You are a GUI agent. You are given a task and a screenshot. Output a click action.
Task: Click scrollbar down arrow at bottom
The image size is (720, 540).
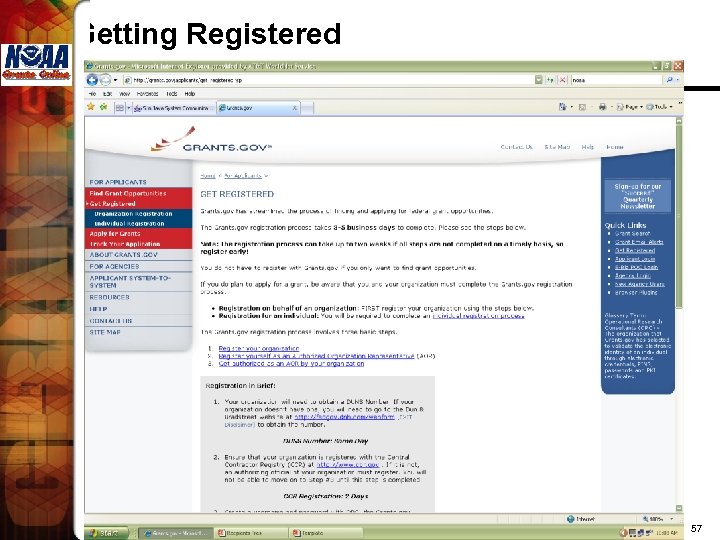click(x=679, y=507)
